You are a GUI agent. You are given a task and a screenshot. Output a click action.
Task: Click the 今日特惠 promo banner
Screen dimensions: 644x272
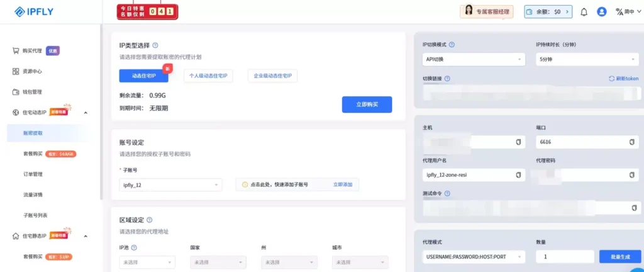click(x=147, y=11)
